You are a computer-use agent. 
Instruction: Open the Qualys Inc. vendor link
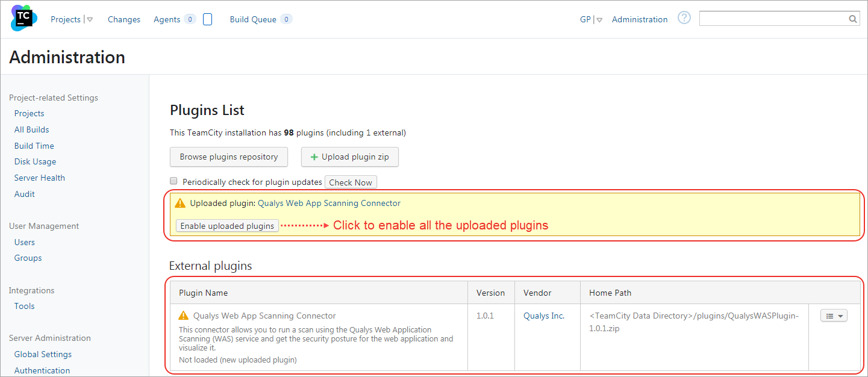tap(544, 316)
